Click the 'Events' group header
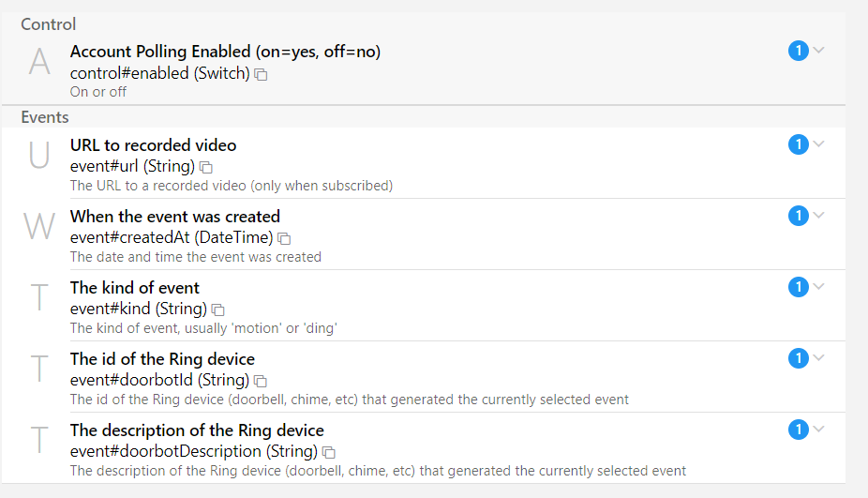 tap(45, 117)
